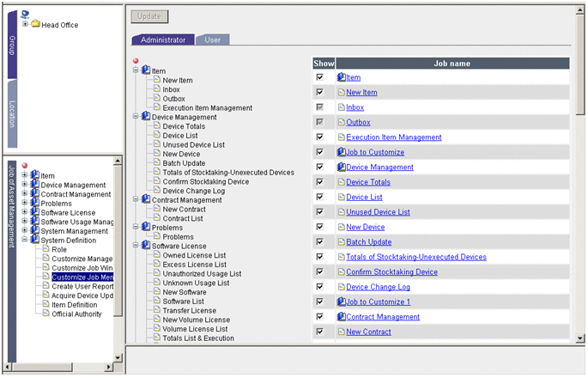Click the book icon beside Job to Customize 1
This screenshot has width=588, height=378.
(x=341, y=302)
